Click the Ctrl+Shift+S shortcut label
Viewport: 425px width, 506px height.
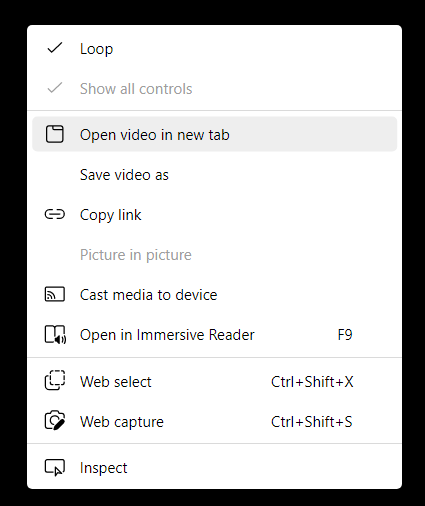pos(312,422)
